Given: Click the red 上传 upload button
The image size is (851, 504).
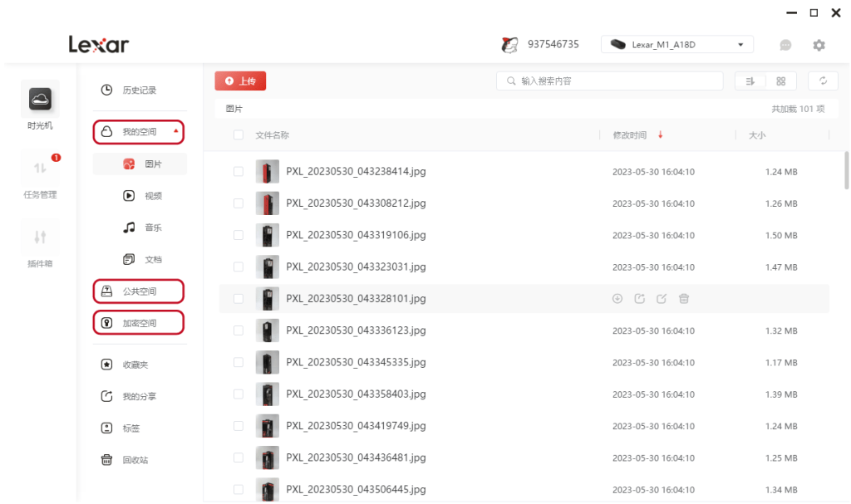Looking at the screenshot, I should pyautogui.click(x=240, y=81).
